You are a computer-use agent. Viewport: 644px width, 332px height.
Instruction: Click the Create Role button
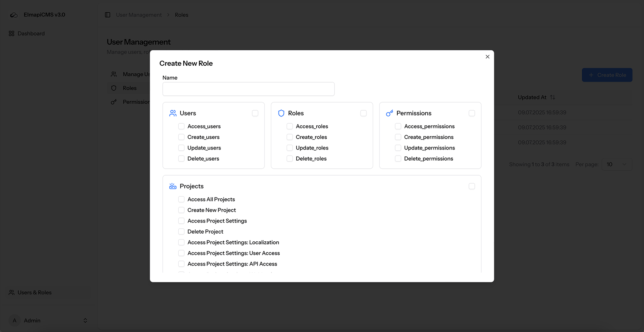click(x=607, y=75)
